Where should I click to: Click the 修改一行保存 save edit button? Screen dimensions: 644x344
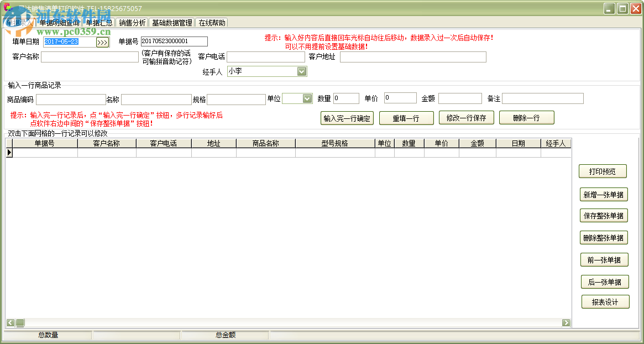[x=468, y=118]
